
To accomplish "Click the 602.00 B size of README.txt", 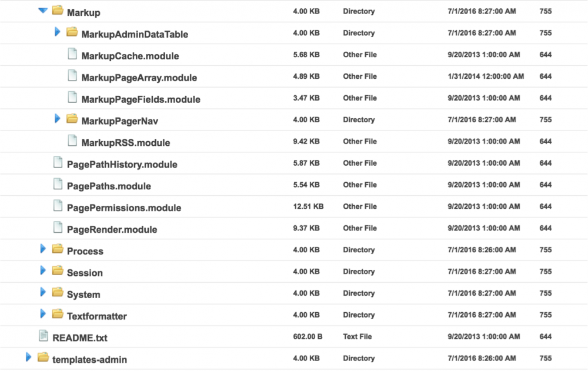I will [x=308, y=337].
